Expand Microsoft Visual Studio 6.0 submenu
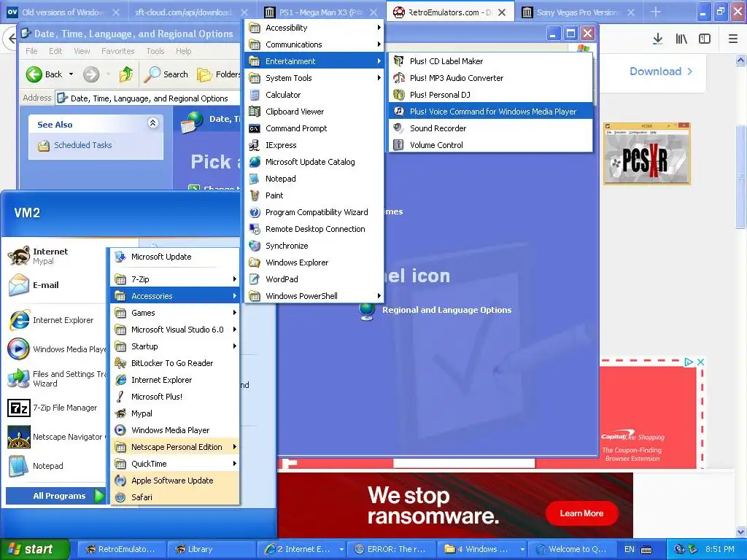The image size is (747, 560). (175, 330)
